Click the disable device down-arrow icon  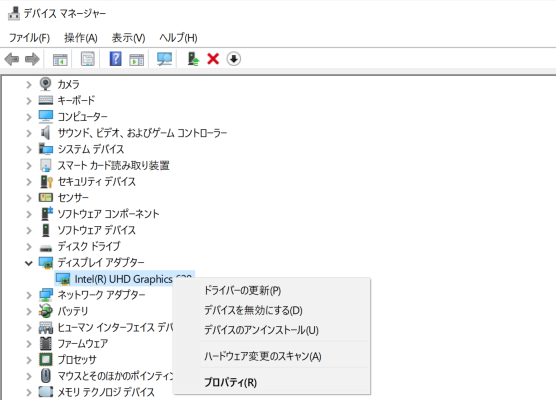(234, 59)
